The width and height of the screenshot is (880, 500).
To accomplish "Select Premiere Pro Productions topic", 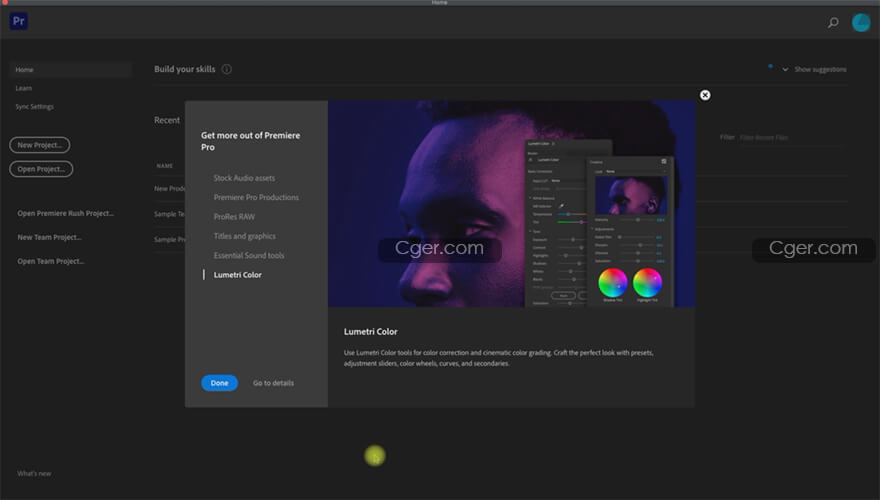I will (x=256, y=198).
